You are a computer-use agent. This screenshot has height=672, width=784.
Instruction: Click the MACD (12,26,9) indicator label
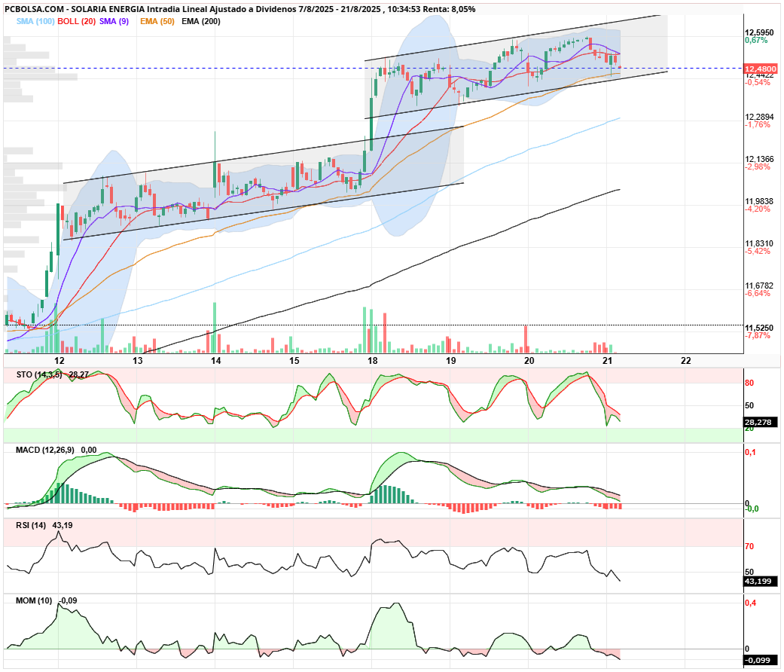point(45,450)
